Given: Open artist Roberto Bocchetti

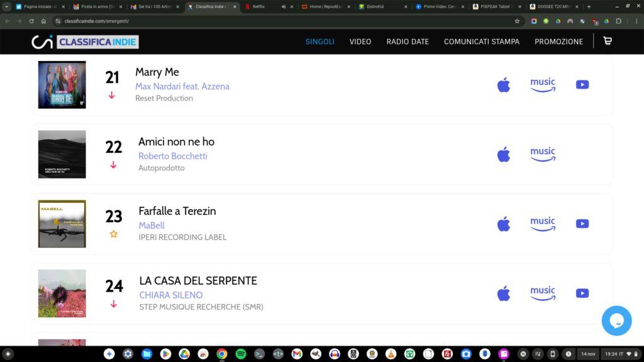Looking at the screenshot, I should 172,156.
